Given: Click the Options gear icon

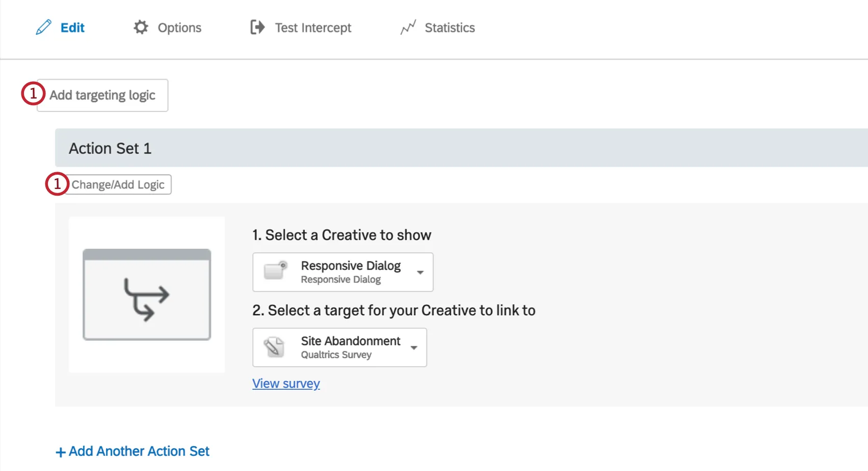Looking at the screenshot, I should pyautogui.click(x=141, y=27).
